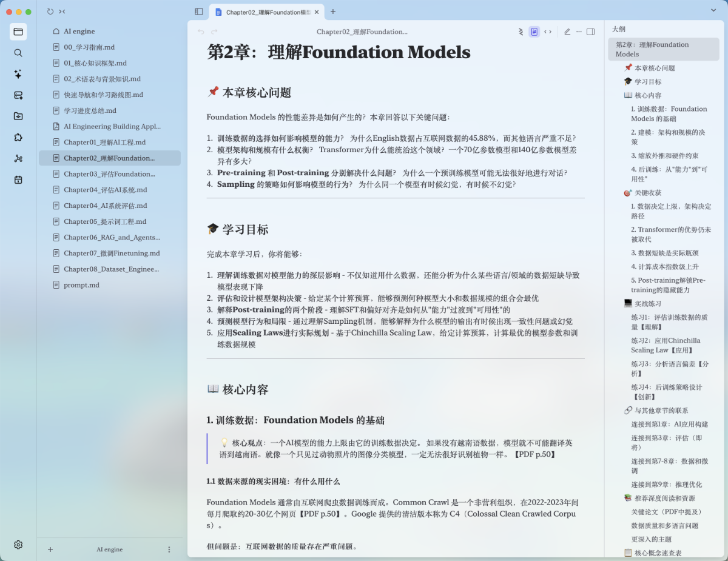Image resolution: width=728 pixels, height=561 pixels.
Task: Select the Chapter02 tab
Action: [268, 12]
